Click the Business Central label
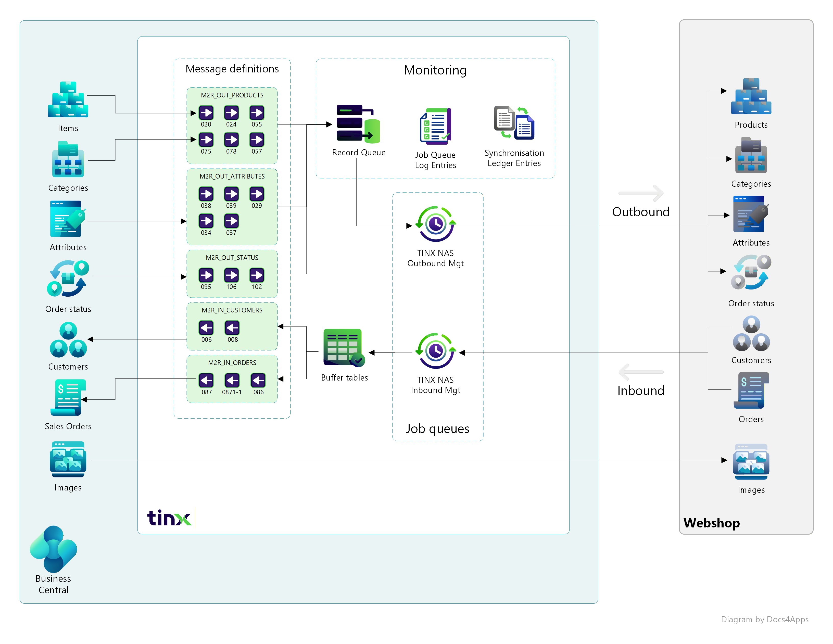Screen dimensions: 833x644 [x=53, y=585]
